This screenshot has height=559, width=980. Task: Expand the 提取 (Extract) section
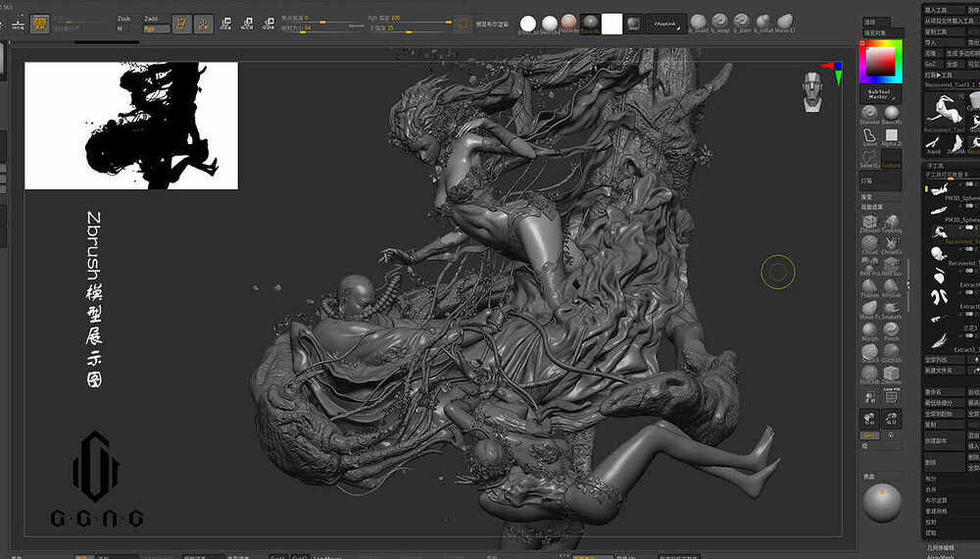coord(931,533)
